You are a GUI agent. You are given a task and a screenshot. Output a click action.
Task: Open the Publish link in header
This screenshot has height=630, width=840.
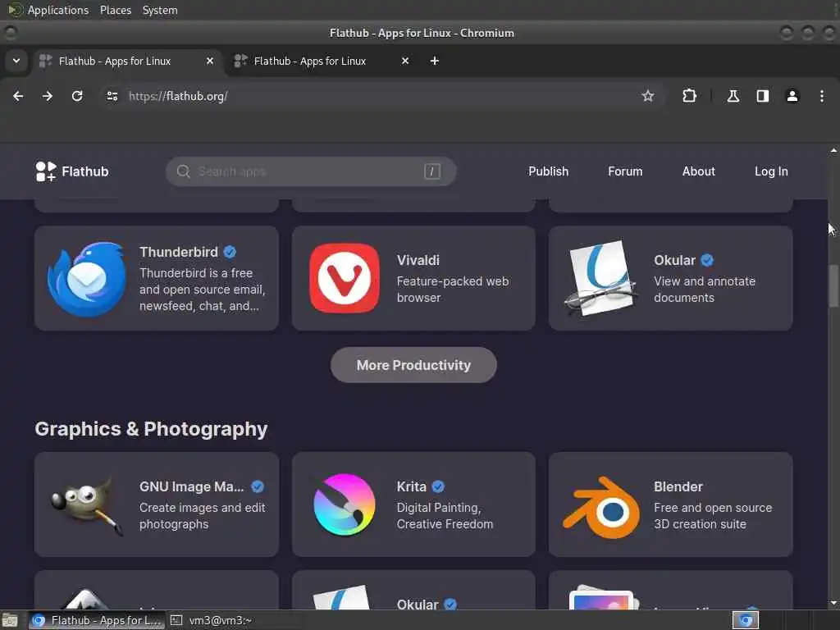tap(548, 171)
